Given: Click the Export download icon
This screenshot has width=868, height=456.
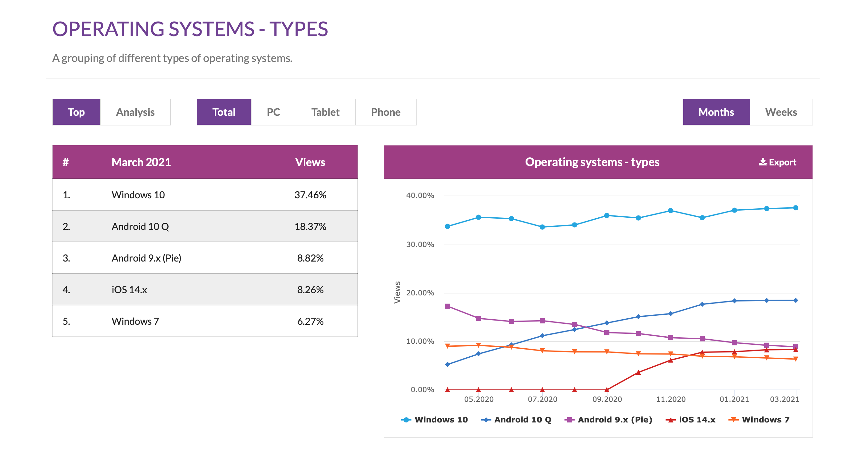Looking at the screenshot, I should click(763, 162).
